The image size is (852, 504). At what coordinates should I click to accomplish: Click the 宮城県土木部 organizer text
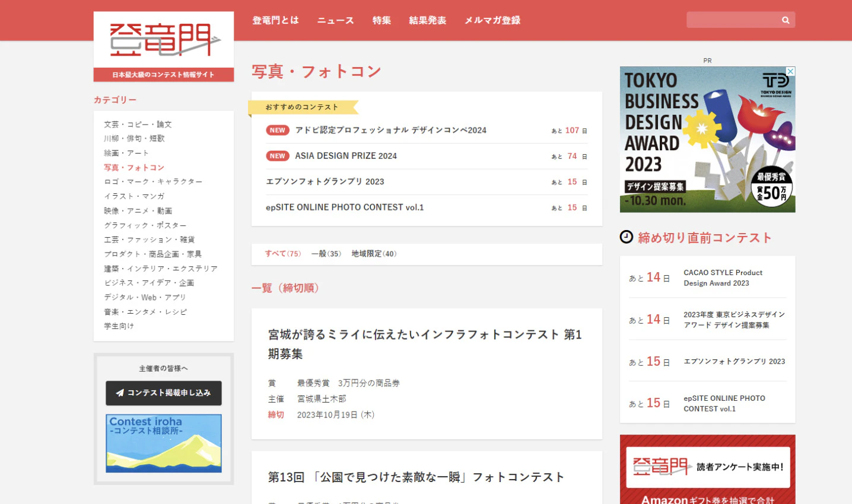click(322, 399)
